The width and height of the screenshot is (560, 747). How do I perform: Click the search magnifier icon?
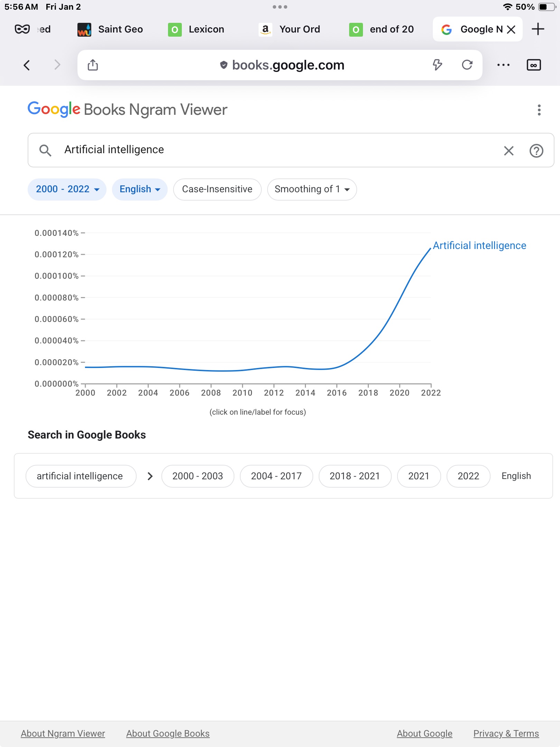[x=45, y=150]
